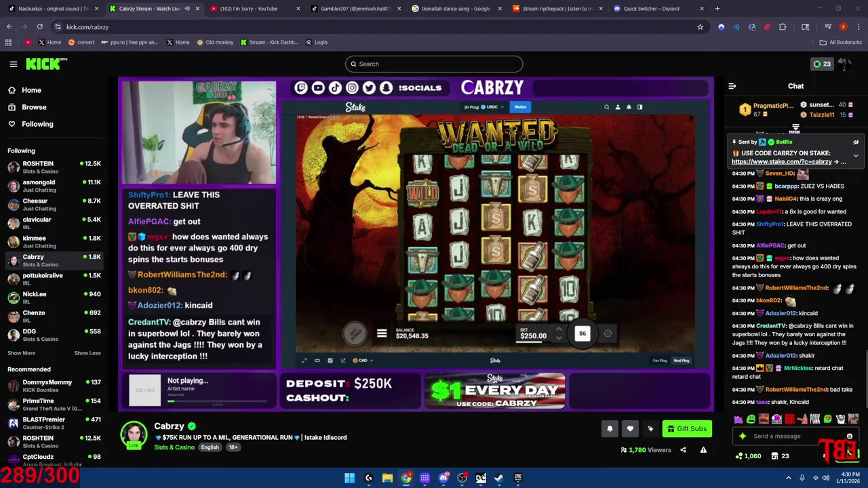Open Cabrzy streamer avatar
Viewport: 868px width, 488px height.
[x=134, y=434]
